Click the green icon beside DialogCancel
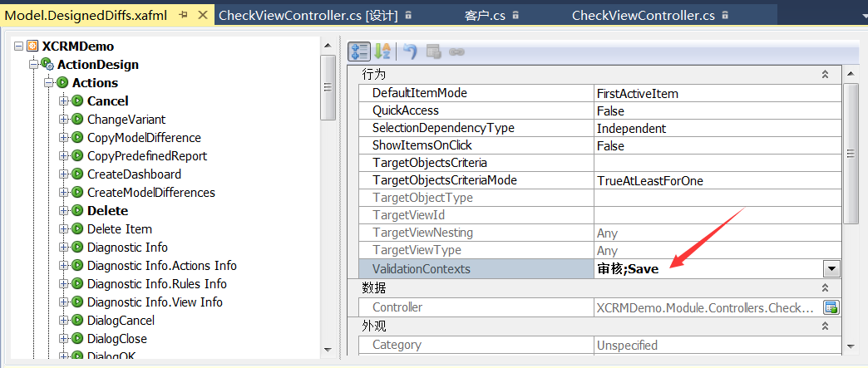868x368 pixels. click(77, 320)
